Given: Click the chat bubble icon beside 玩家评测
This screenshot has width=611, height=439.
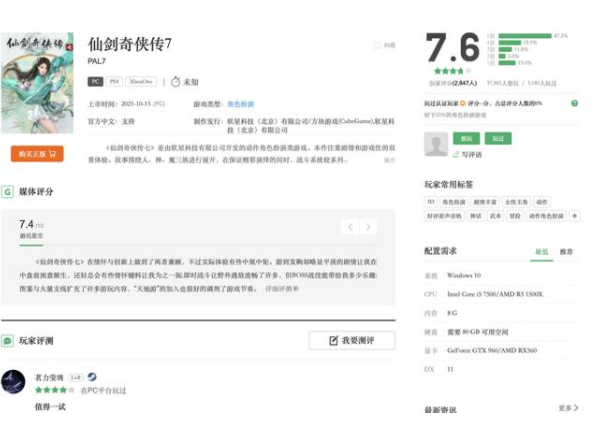Looking at the screenshot, I should coord(7,341).
